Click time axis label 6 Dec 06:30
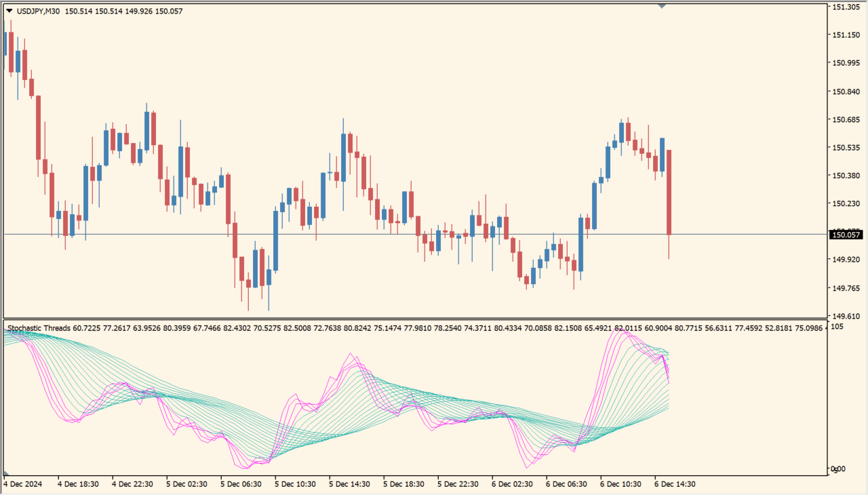 pyautogui.click(x=566, y=484)
